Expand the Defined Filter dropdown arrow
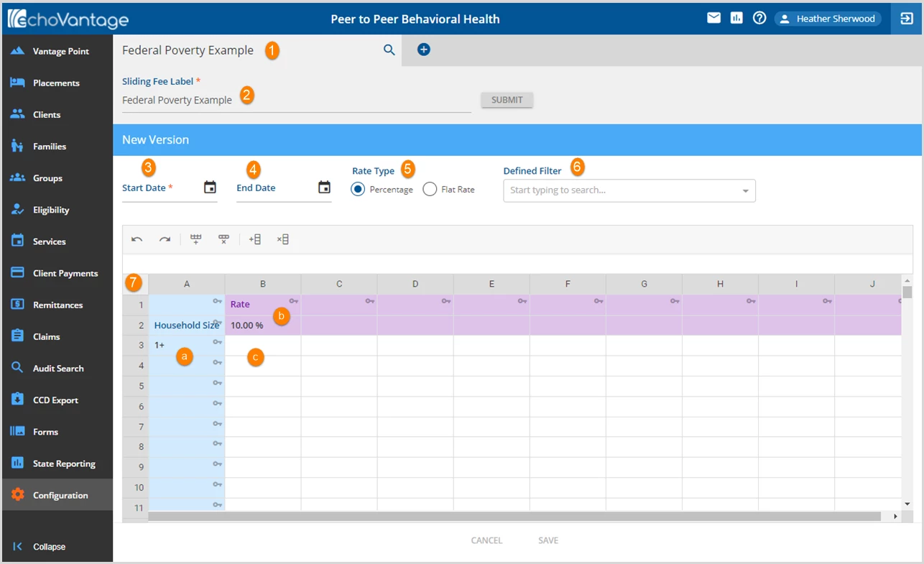The width and height of the screenshot is (924, 564). (x=745, y=191)
